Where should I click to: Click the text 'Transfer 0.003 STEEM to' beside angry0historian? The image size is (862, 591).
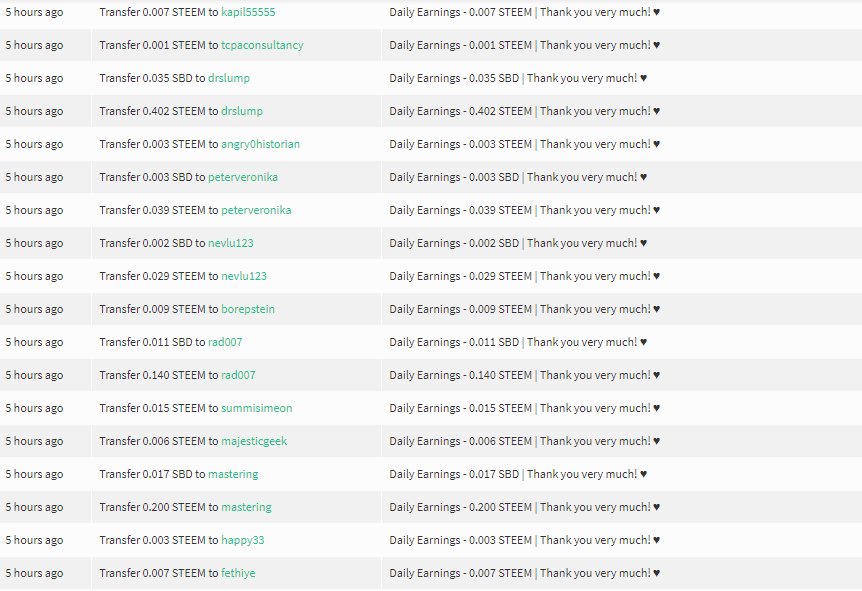159,144
